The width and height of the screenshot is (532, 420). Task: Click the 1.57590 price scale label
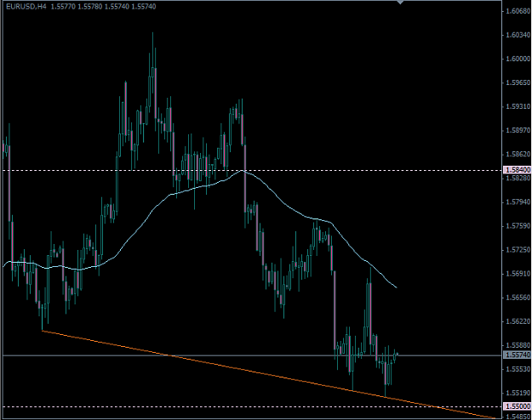(518, 226)
